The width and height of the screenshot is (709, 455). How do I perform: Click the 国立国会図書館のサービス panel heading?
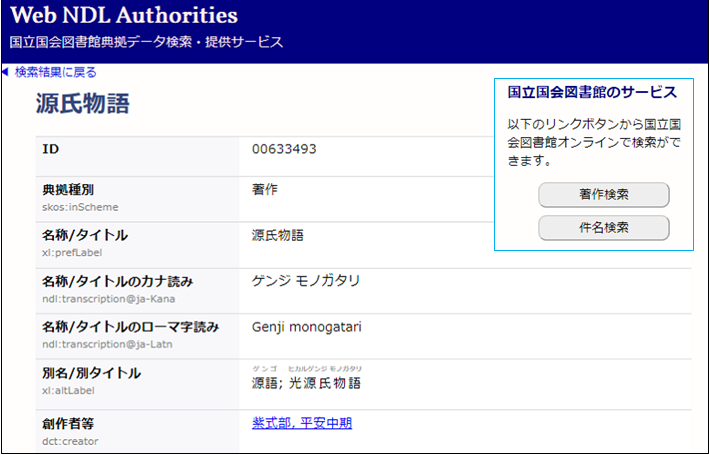593,92
